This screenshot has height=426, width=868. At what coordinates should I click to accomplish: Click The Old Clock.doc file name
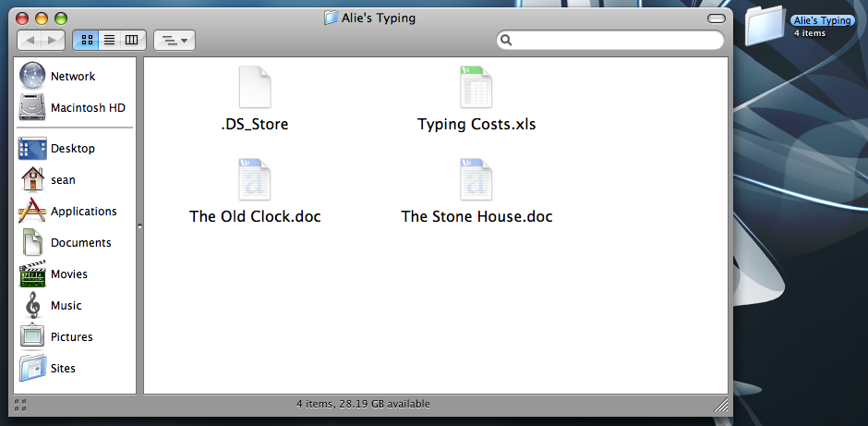click(x=255, y=216)
